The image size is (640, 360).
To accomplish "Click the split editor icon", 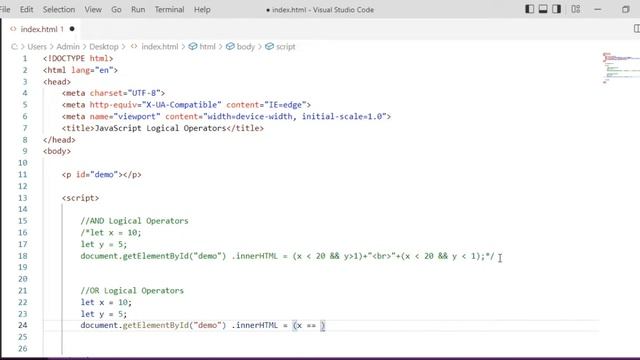I will point(636,29).
